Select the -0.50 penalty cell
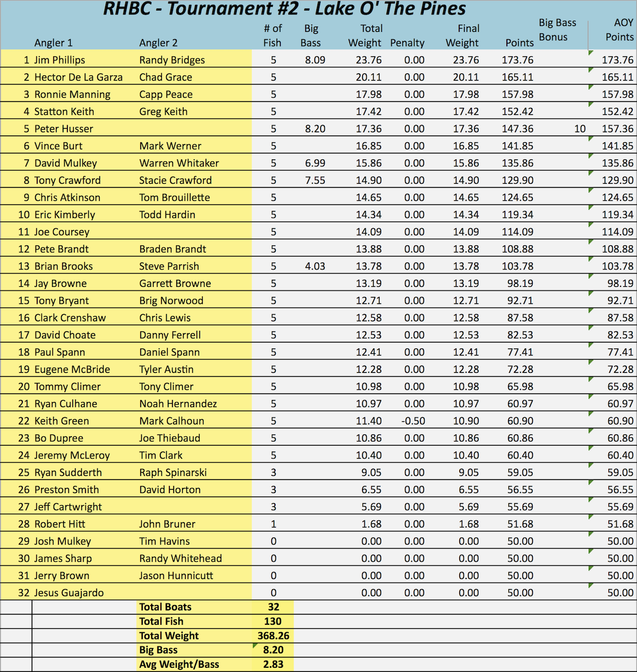637x672 pixels. point(413,421)
